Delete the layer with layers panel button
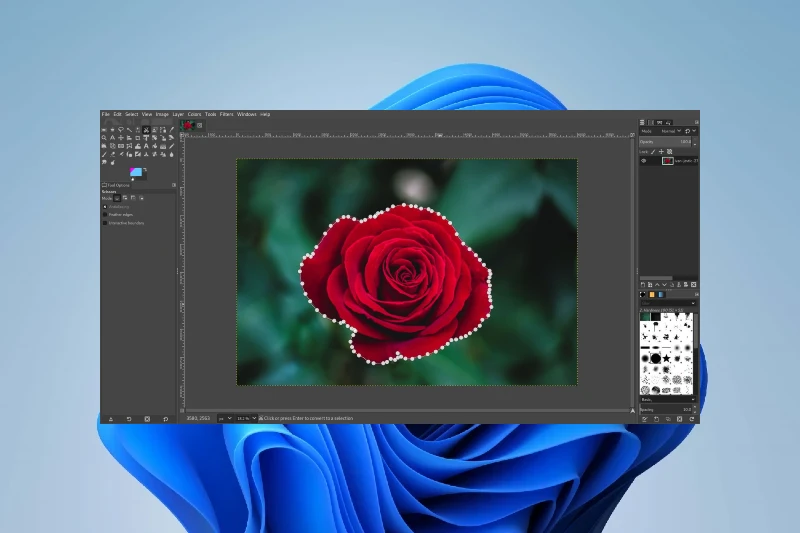Image resolution: width=800 pixels, height=533 pixels. (x=693, y=285)
